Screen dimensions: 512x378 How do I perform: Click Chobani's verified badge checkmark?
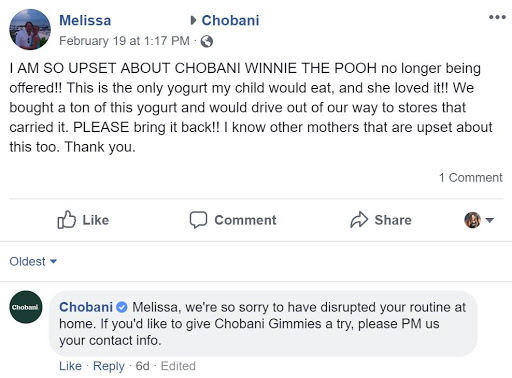pyautogui.click(x=122, y=307)
